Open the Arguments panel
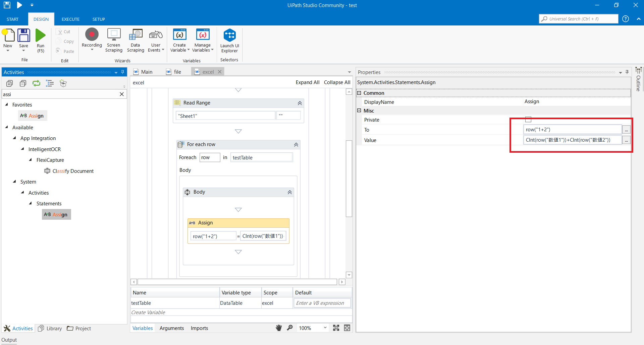The image size is (644, 345). click(x=172, y=328)
